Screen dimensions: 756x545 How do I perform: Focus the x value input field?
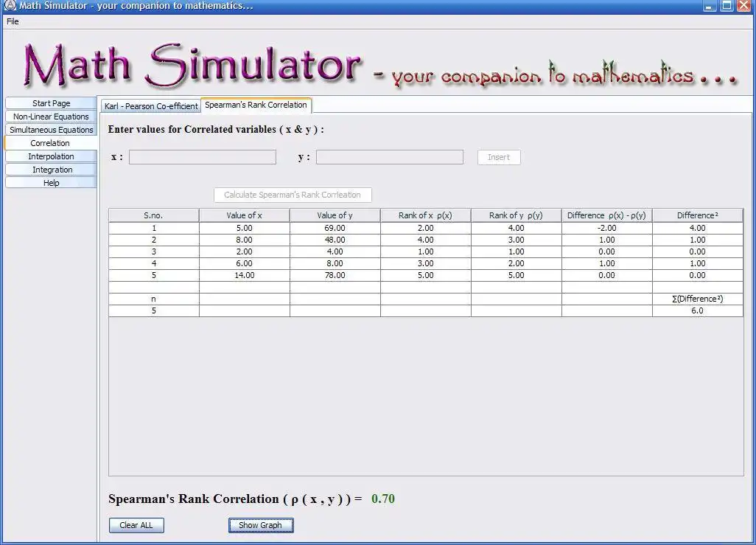click(203, 157)
